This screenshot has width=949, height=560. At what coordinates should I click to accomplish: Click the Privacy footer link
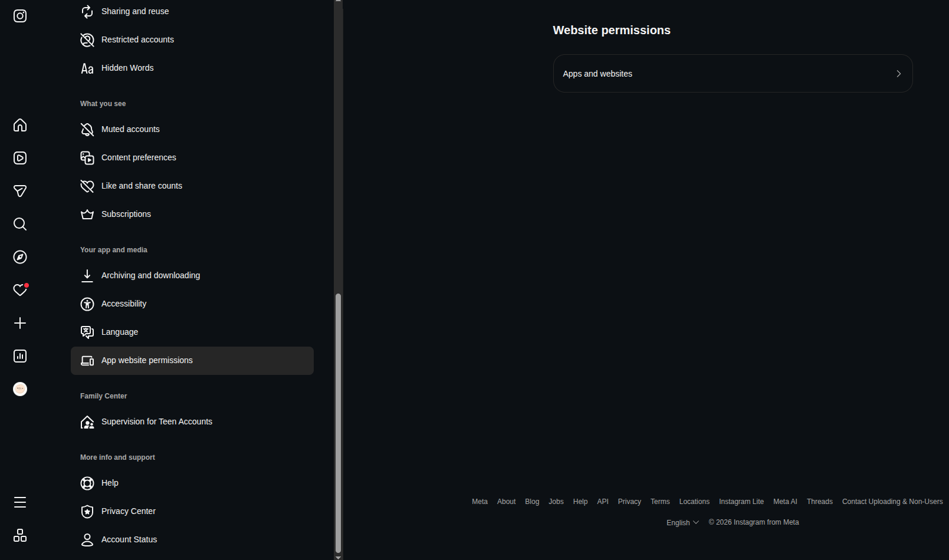tap(629, 502)
